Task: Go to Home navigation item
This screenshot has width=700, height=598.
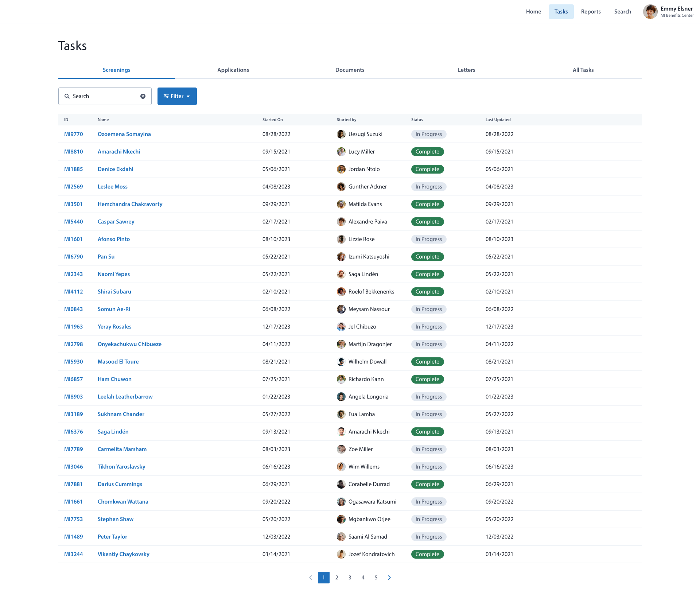Action: 533,12
